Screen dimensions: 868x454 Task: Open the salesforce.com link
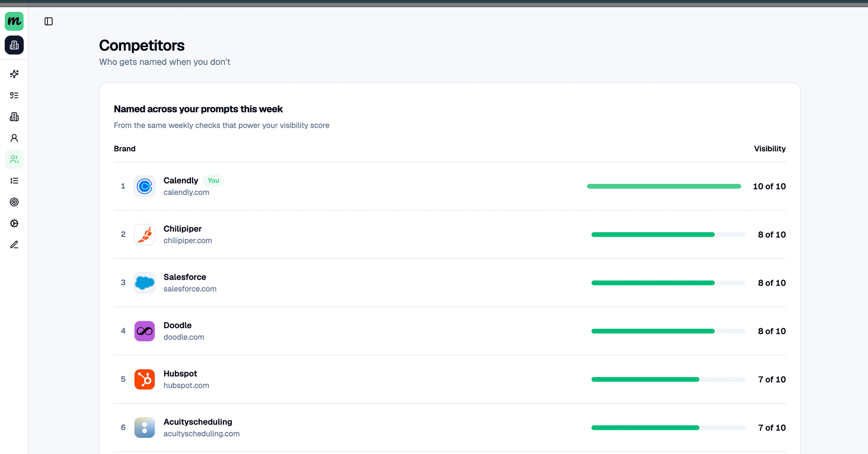[190, 289]
